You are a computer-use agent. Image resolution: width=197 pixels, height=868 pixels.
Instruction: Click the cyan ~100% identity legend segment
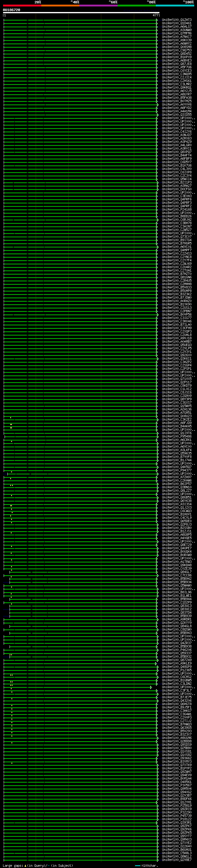tap(175, 6)
